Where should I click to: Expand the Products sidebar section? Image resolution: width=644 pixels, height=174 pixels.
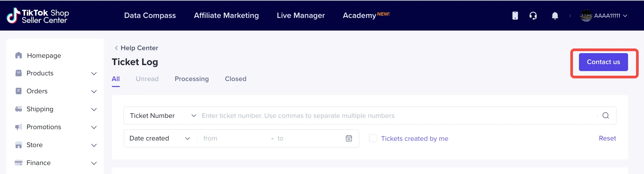click(x=94, y=73)
